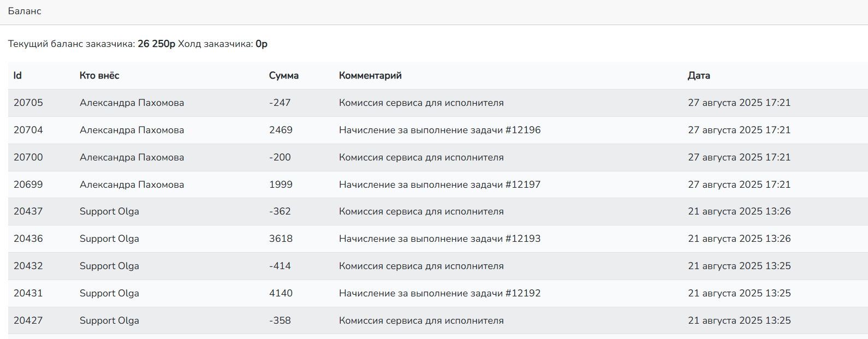Click the Холд заказчика value 0р
Screen dimensions: 868x339
261,44
